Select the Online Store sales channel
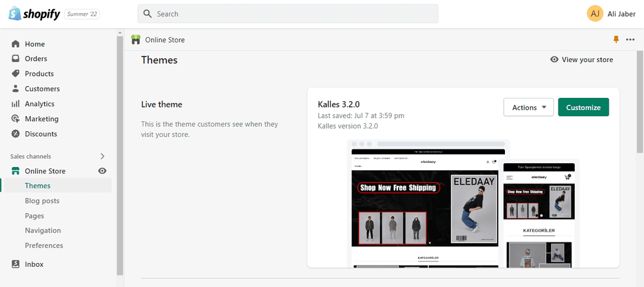Viewport: 644px width, 287px height. [x=45, y=171]
